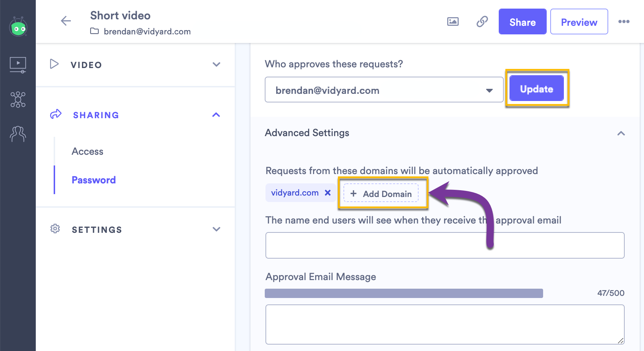Click the folder icon next to brendan@vidyard.com
The width and height of the screenshot is (644, 351).
[x=94, y=31]
